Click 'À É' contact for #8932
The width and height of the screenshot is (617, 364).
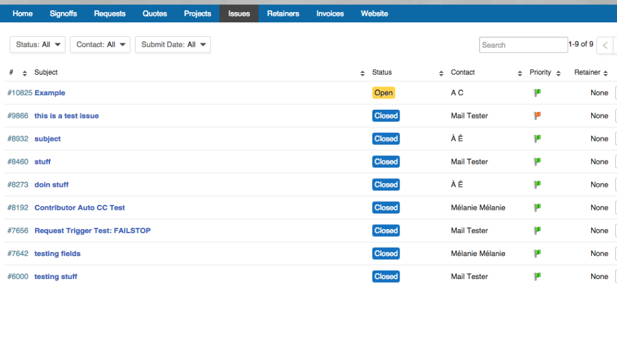tap(457, 139)
